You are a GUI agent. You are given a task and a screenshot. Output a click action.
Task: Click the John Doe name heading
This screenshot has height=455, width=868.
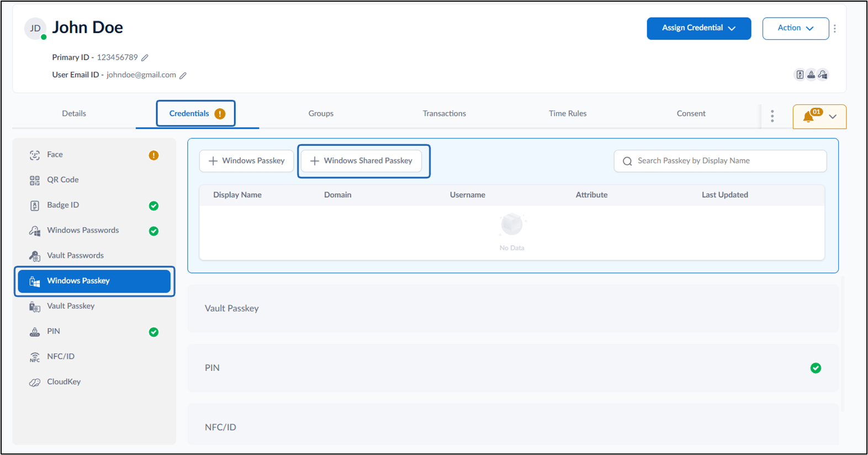point(88,28)
